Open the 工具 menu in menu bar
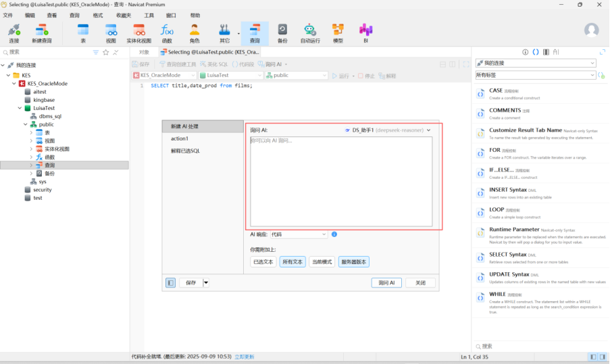610x364 pixels. click(149, 15)
